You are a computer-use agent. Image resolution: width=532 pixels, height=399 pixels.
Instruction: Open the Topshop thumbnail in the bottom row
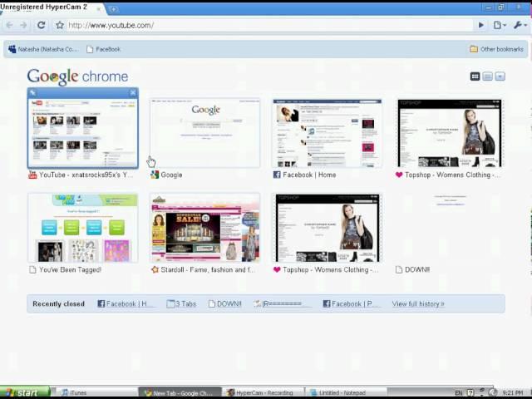pos(327,228)
